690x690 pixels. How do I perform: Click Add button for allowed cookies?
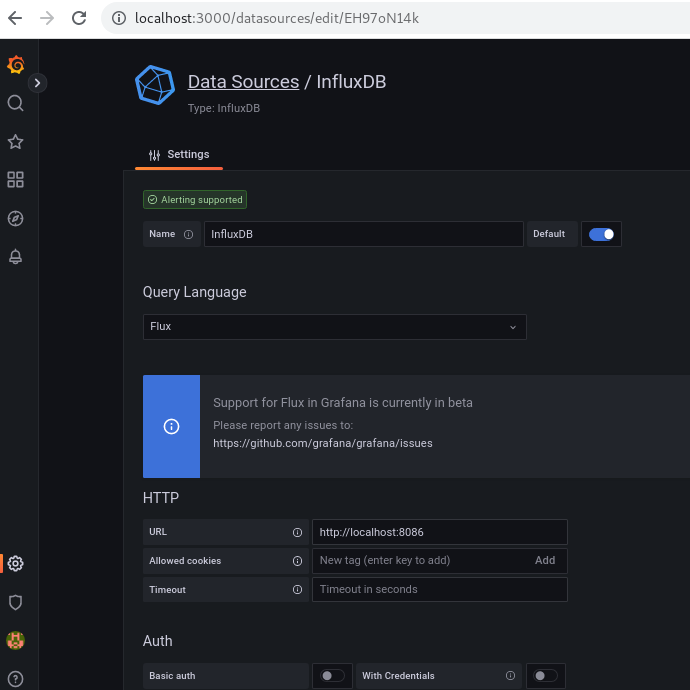[x=545, y=561]
